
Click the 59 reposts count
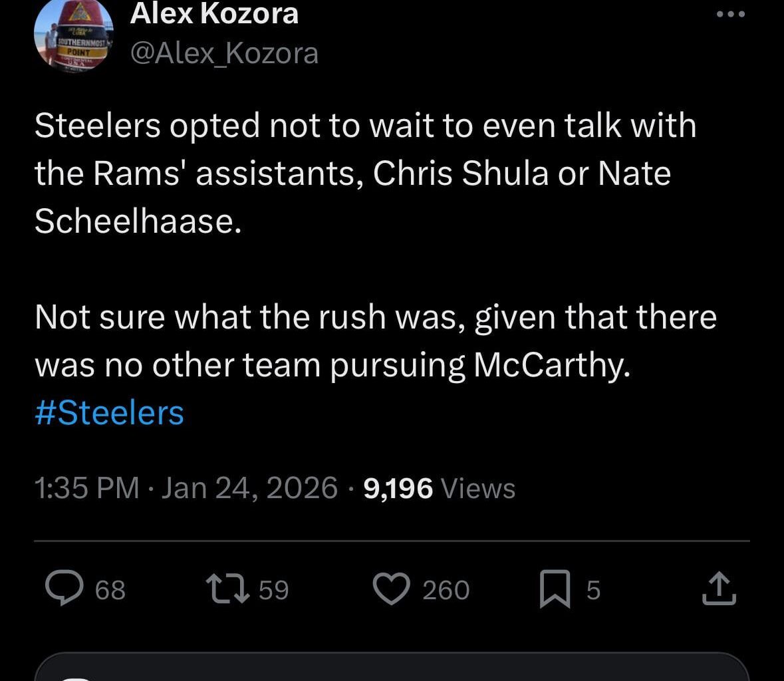[x=273, y=590]
